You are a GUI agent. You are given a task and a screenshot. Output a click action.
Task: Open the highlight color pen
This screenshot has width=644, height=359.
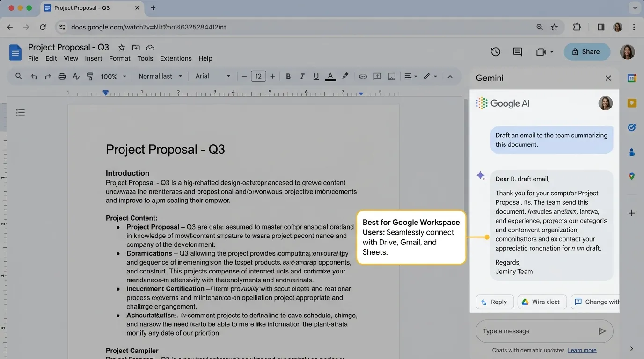(x=345, y=76)
